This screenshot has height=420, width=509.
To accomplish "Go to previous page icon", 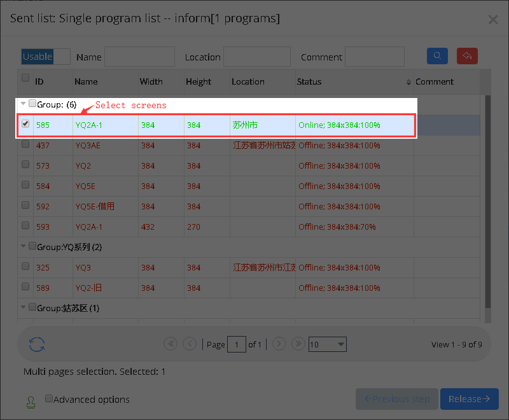I will [x=190, y=344].
